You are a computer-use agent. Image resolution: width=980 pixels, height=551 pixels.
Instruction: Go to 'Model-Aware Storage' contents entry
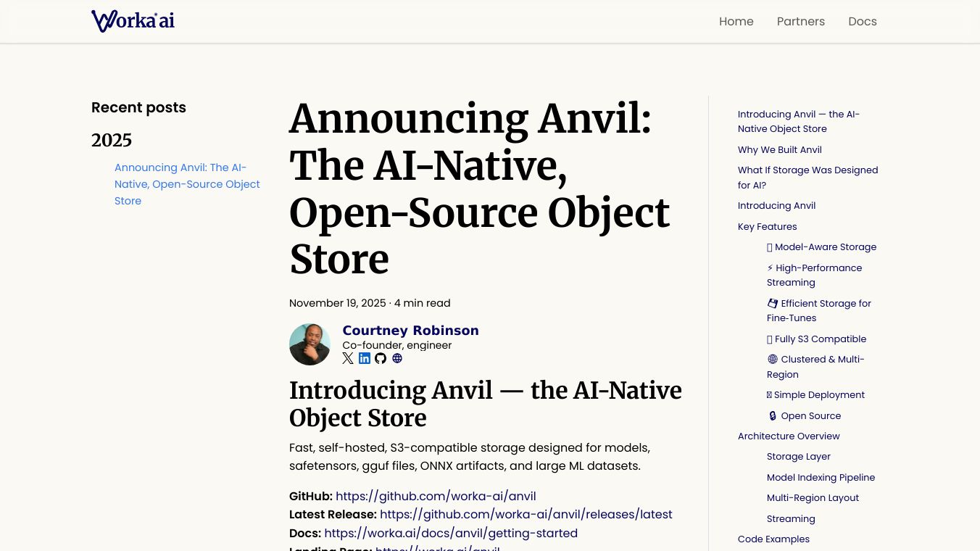(x=822, y=247)
